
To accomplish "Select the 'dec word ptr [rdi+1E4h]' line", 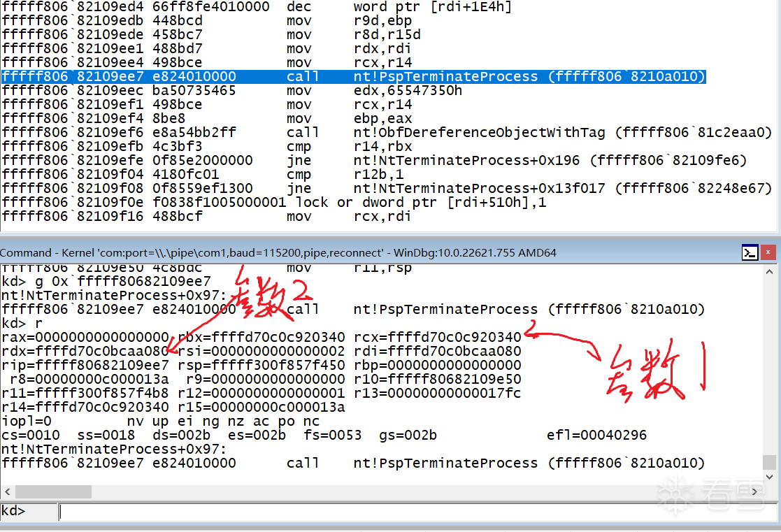I will [257, 6].
